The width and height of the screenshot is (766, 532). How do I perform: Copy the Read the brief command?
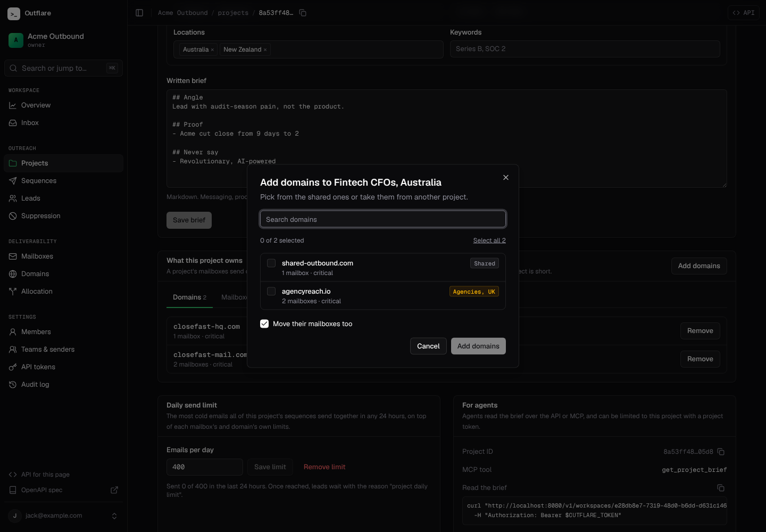click(721, 488)
